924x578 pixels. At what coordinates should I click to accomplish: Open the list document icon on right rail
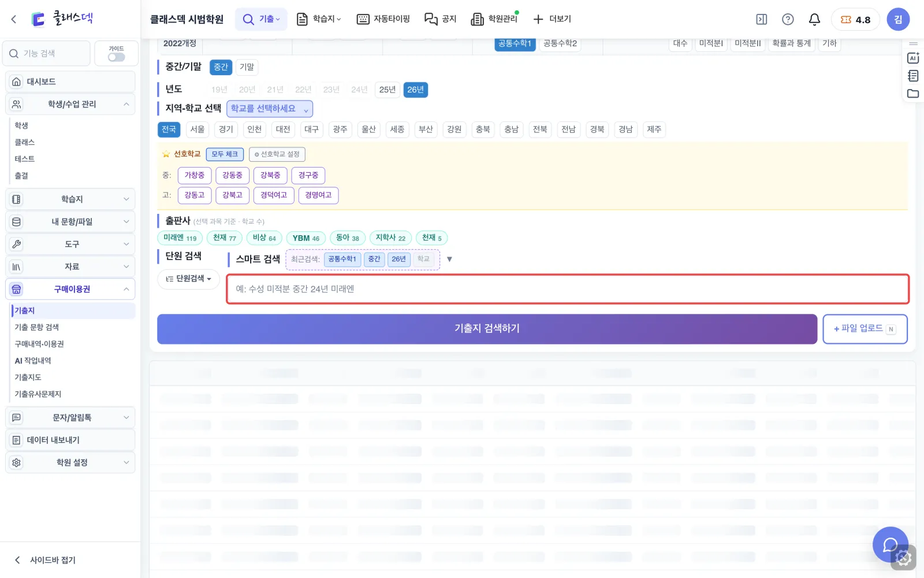tap(913, 76)
